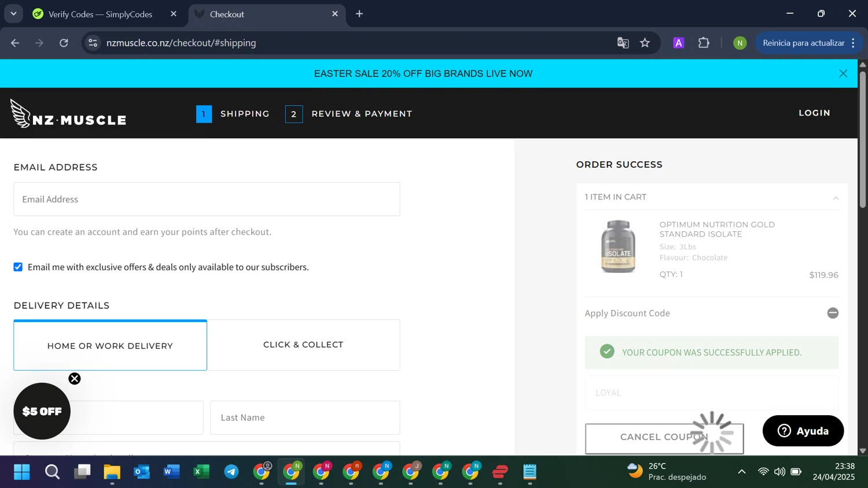Image resolution: width=868 pixels, height=488 pixels.
Task: Select Home or Work Delivery option
Action: pos(110,345)
